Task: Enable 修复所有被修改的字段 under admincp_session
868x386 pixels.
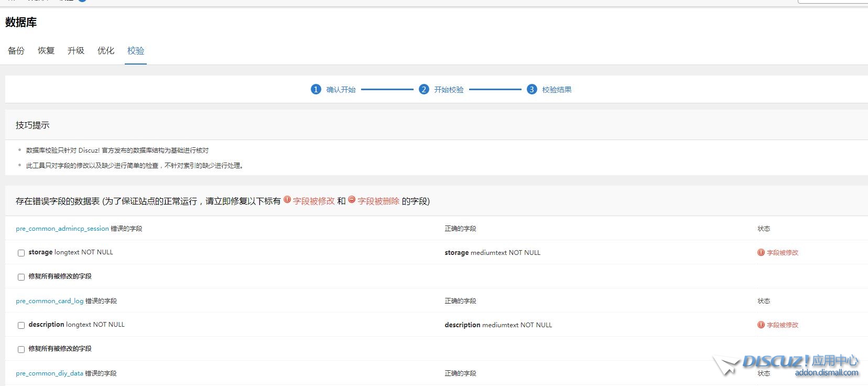Action: (21, 277)
